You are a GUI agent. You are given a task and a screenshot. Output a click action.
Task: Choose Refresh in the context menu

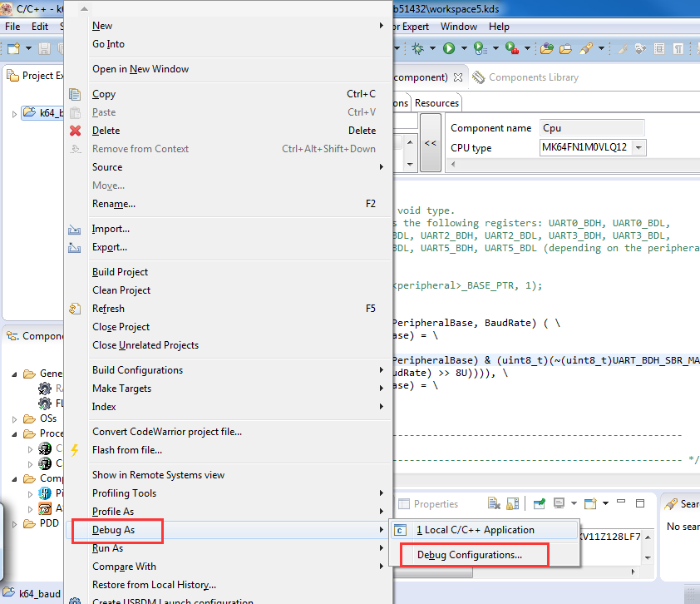tap(228, 309)
